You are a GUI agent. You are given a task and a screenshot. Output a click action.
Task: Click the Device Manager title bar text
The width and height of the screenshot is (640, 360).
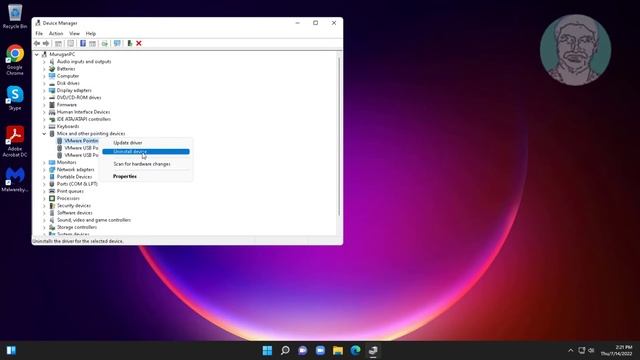click(60, 23)
